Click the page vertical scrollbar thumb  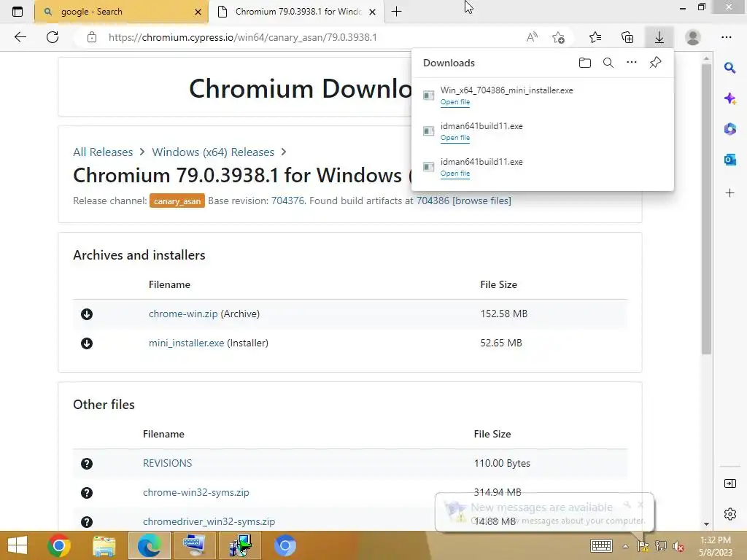pos(706,209)
